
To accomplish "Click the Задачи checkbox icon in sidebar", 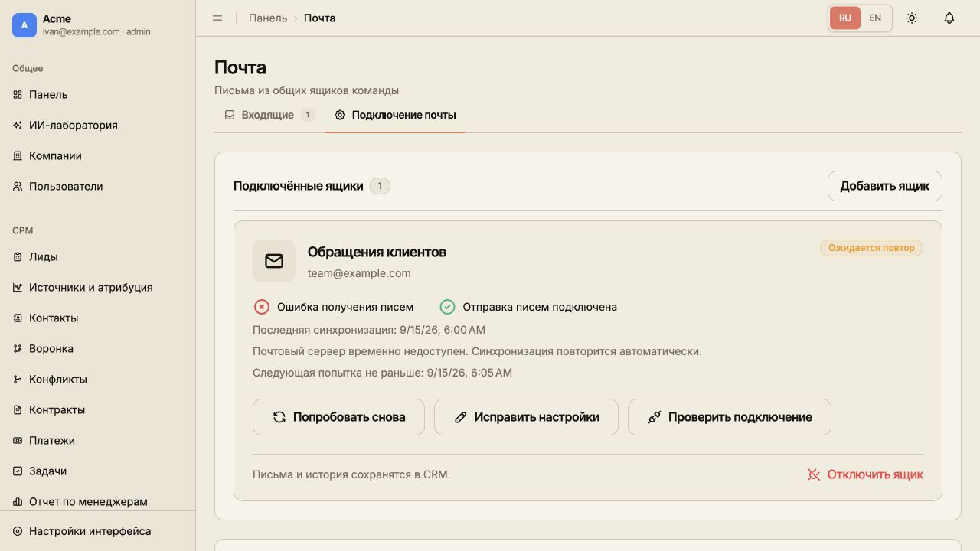I will coord(18,471).
